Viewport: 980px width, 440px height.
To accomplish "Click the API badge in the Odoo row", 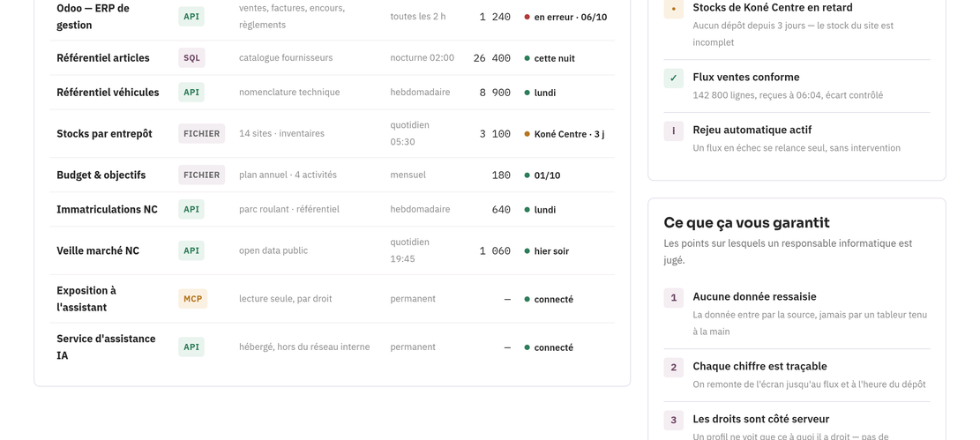I will click(191, 17).
